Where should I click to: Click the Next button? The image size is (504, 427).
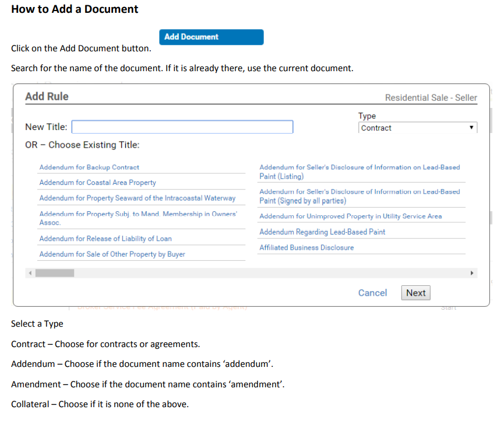coord(415,293)
